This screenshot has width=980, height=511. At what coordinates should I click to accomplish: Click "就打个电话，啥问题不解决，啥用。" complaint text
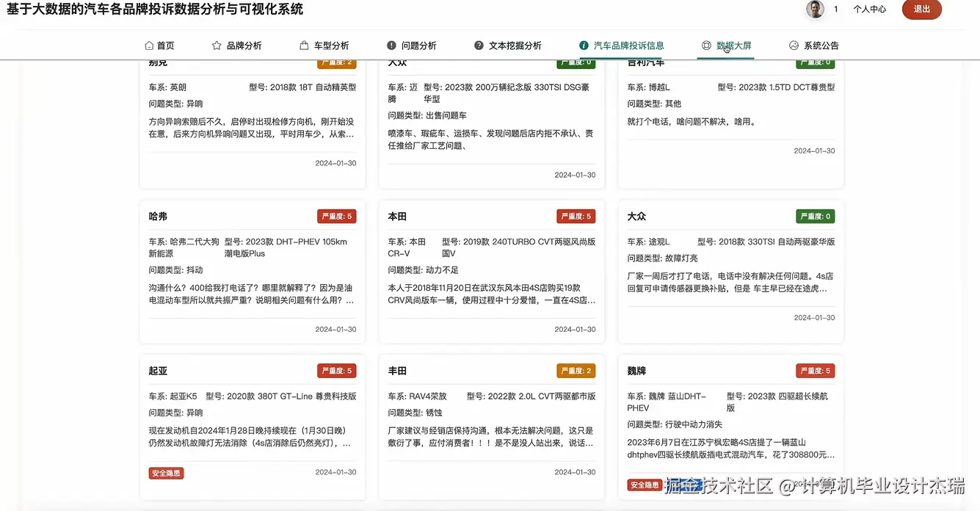[x=692, y=122]
